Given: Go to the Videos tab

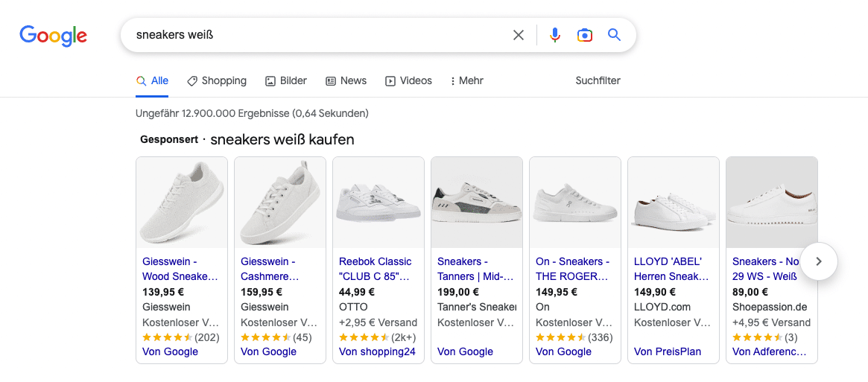Looking at the screenshot, I should pos(408,80).
